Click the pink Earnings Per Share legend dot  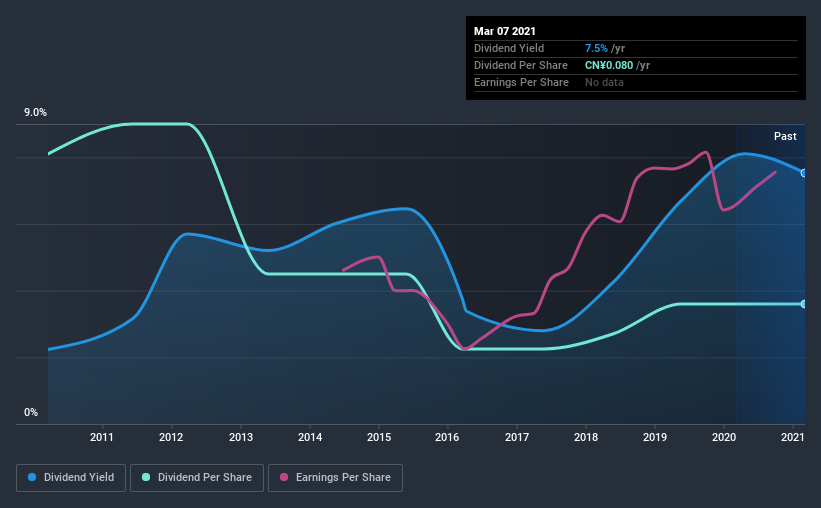(284, 477)
